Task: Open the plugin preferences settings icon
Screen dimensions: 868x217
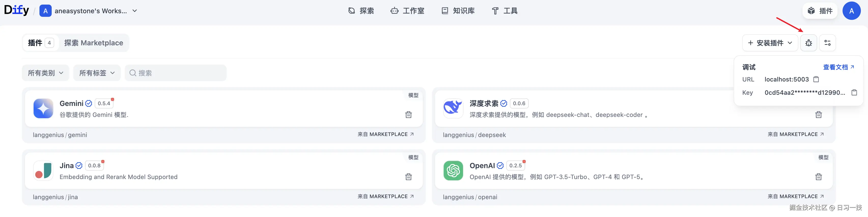Action: [827, 43]
